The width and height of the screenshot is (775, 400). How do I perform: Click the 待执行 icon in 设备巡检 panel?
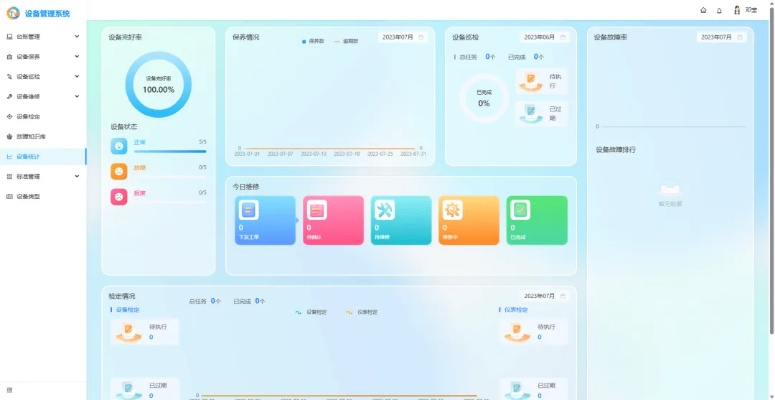pos(531,82)
